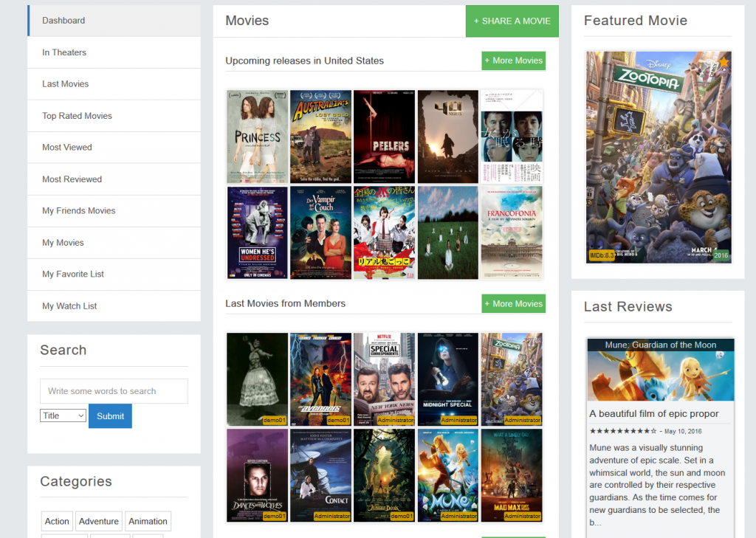The width and height of the screenshot is (756, 538).
Task: Click the Submit search button
Action: [110, 416]
